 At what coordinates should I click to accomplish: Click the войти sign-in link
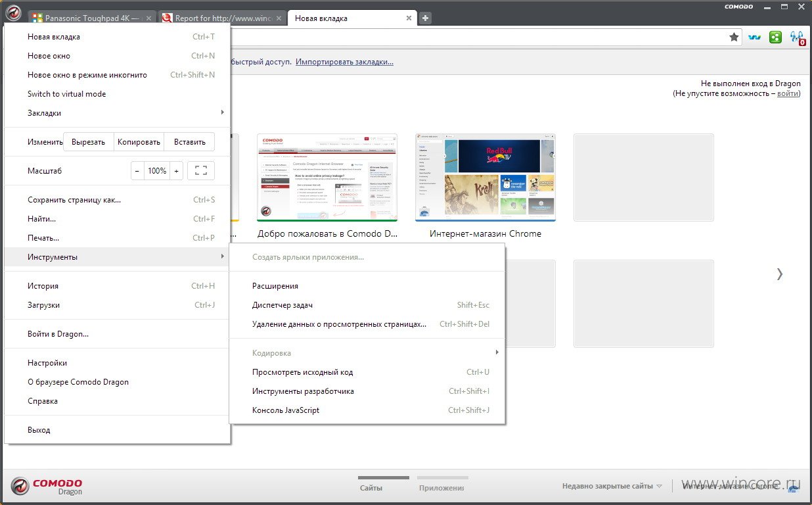tap(788, 93)
